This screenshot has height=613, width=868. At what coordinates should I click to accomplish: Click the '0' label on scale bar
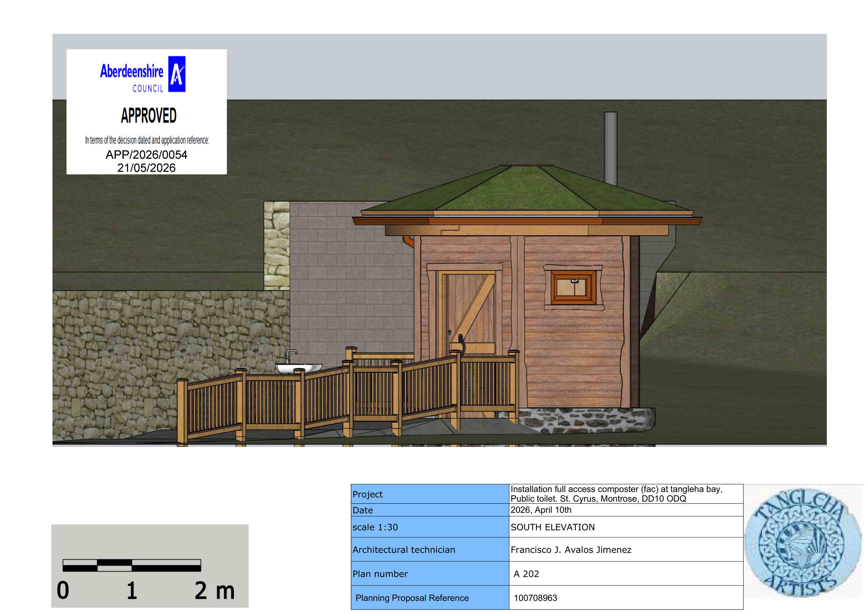point(63,590)
